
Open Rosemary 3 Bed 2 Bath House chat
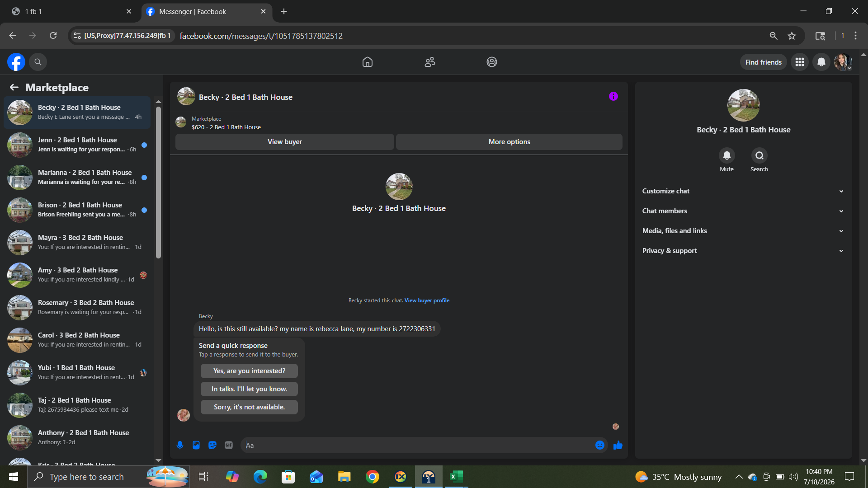[77, 307]
